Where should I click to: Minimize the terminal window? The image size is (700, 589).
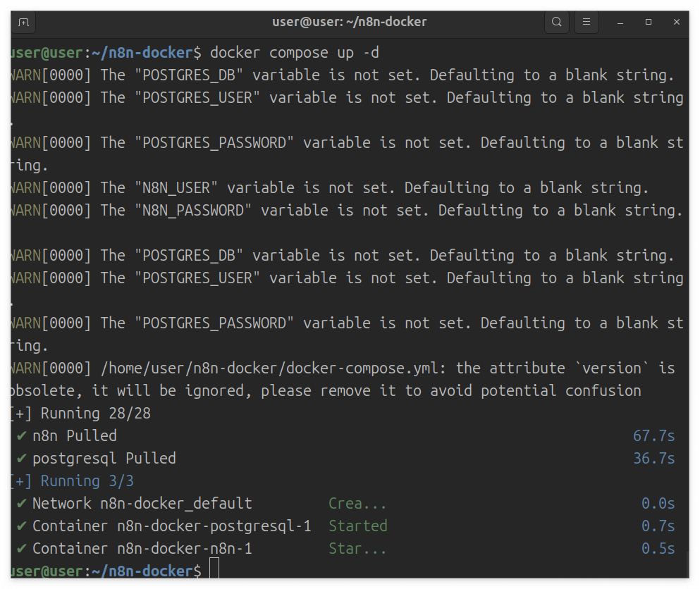coord(620,23)
